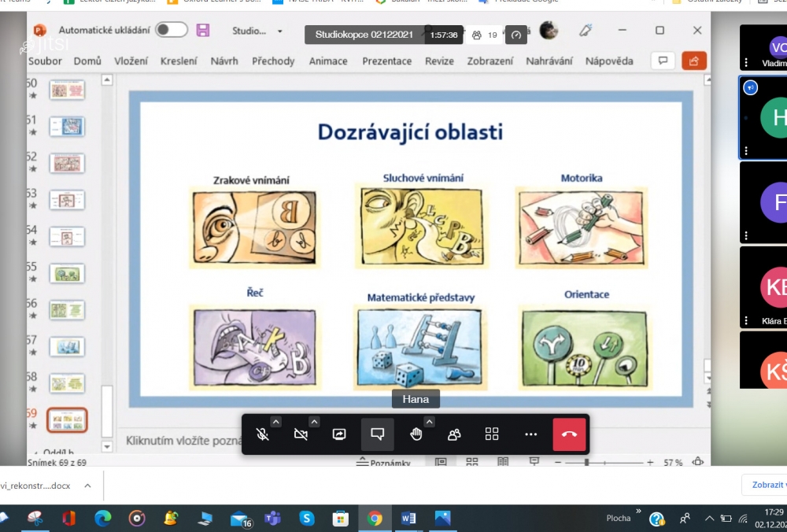
Task: Click the zoom slider handle
Action: 586,462
